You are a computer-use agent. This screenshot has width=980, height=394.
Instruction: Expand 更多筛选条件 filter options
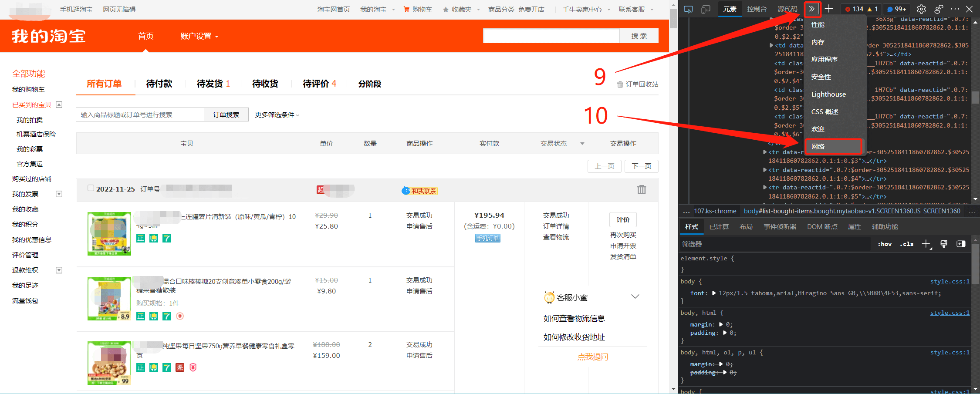[x=277, y=114]
